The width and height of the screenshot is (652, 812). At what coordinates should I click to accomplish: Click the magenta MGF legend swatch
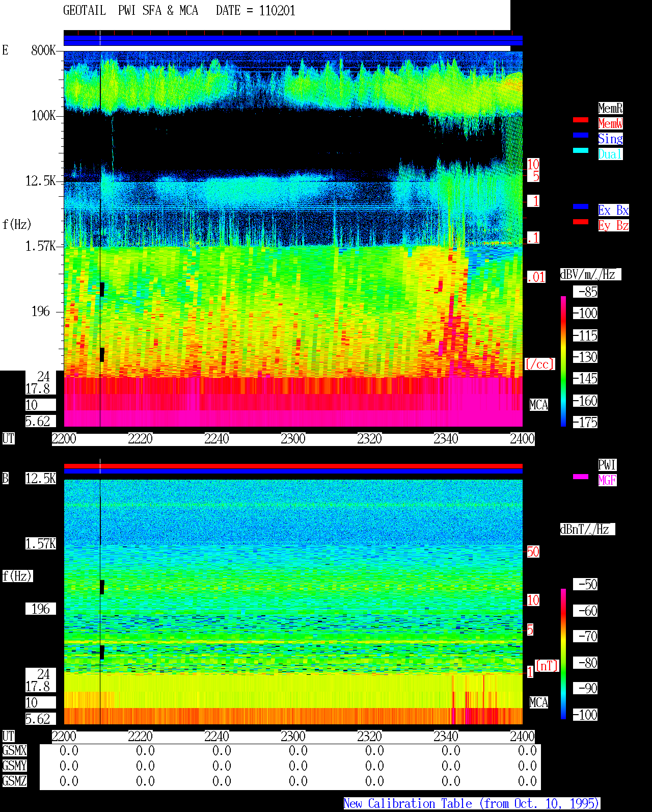click(x=581, y=477)
